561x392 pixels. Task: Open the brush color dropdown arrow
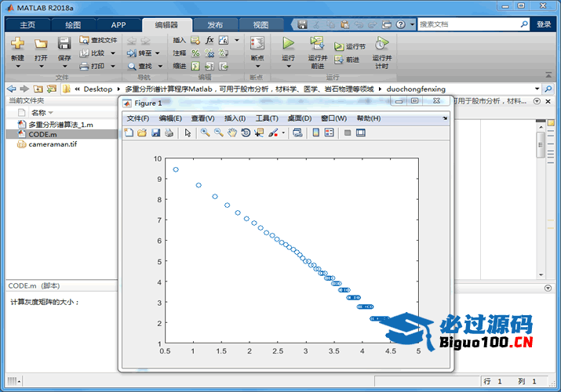pos(283,133)
